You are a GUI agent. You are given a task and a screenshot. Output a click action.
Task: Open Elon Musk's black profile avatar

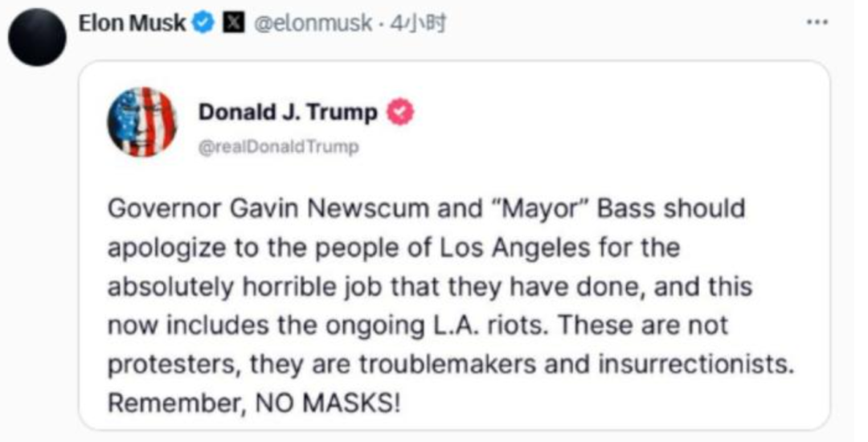click(x=37, y=38)
